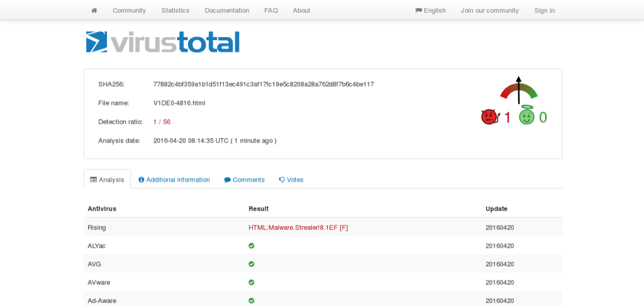Switch to the Comments tab

click(245, 180)
